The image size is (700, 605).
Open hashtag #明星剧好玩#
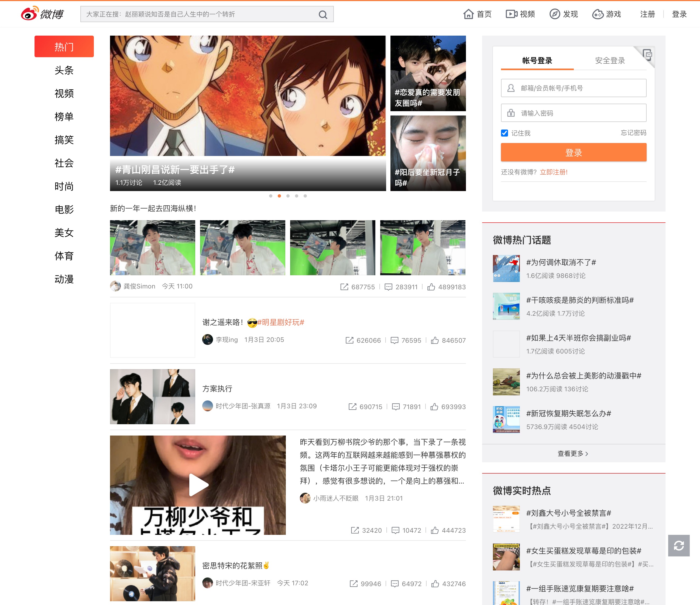281,322
